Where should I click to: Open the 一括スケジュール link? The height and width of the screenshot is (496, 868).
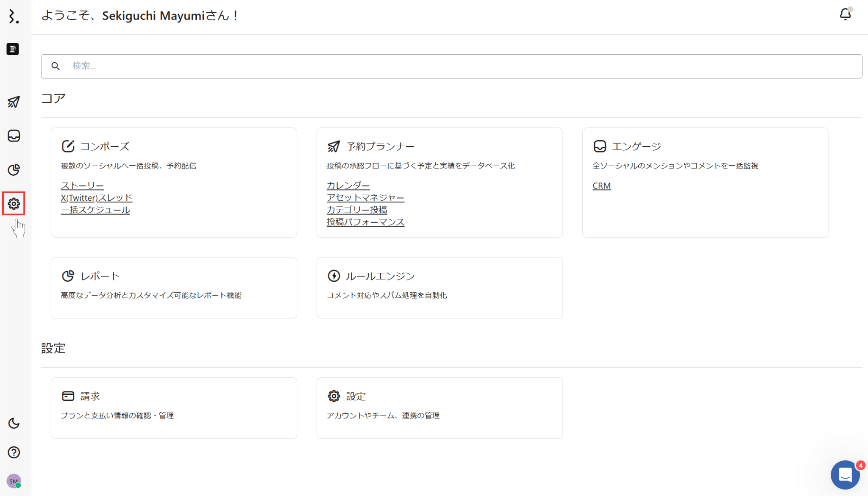(x=95, y=210)
